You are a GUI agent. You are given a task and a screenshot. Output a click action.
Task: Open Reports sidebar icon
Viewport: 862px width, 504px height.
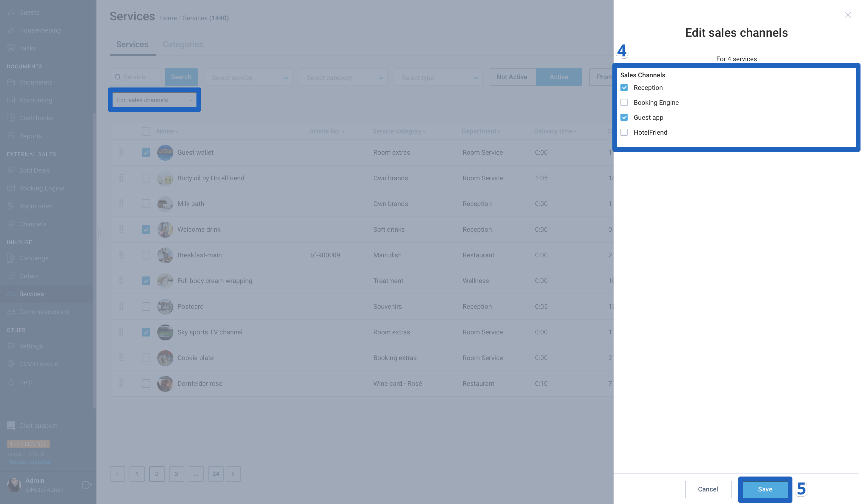[11, 136]
